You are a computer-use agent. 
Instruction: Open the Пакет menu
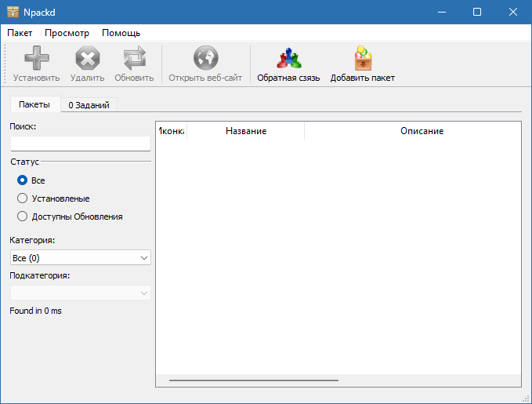coord(20,33)
